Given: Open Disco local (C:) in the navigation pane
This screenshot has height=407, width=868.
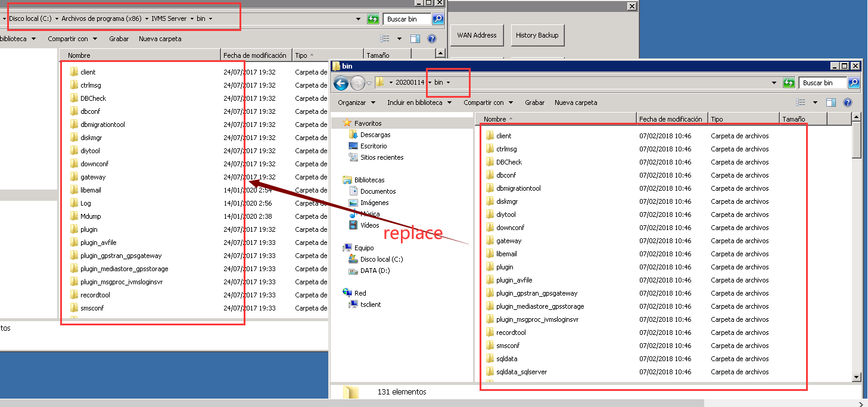Looking at the screenshot, I should pos(381,259).
